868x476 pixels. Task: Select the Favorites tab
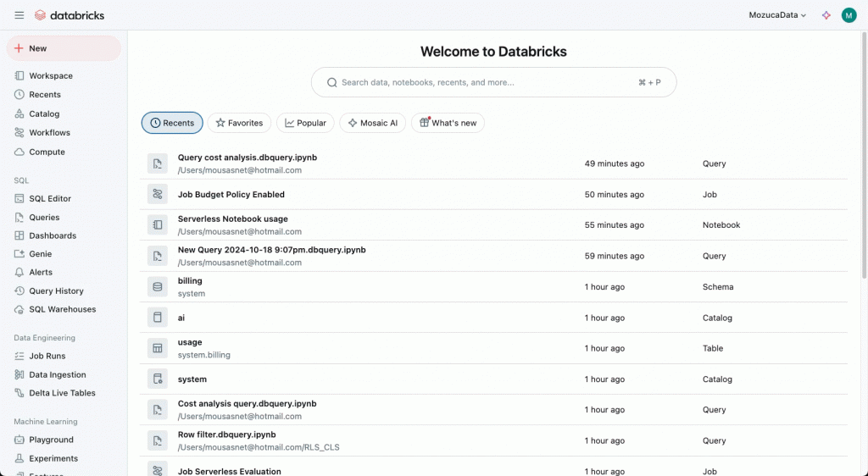pos(239,123)
